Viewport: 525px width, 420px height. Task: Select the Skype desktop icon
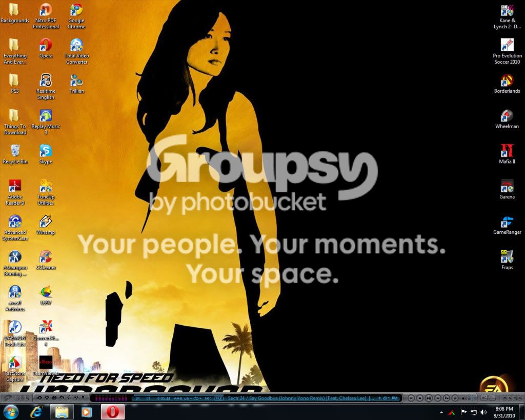click(46, 154)
